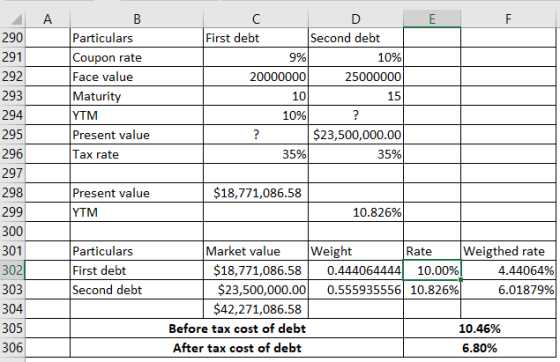
Task: Select column D header
Action: tap(356, 19)
